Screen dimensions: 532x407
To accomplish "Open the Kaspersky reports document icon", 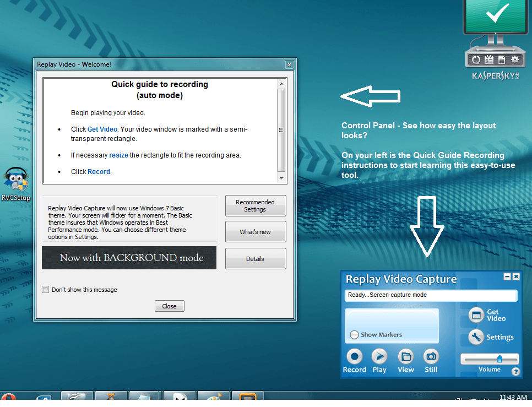I will 502,60.
